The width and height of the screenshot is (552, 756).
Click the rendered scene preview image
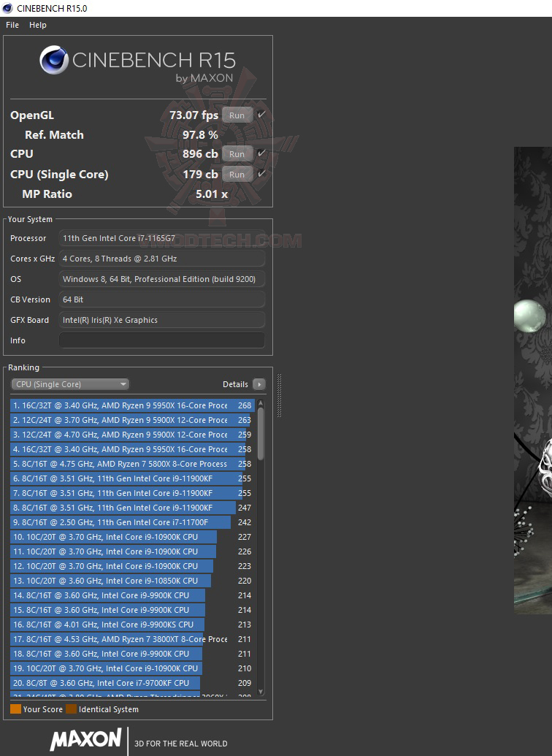533,381
